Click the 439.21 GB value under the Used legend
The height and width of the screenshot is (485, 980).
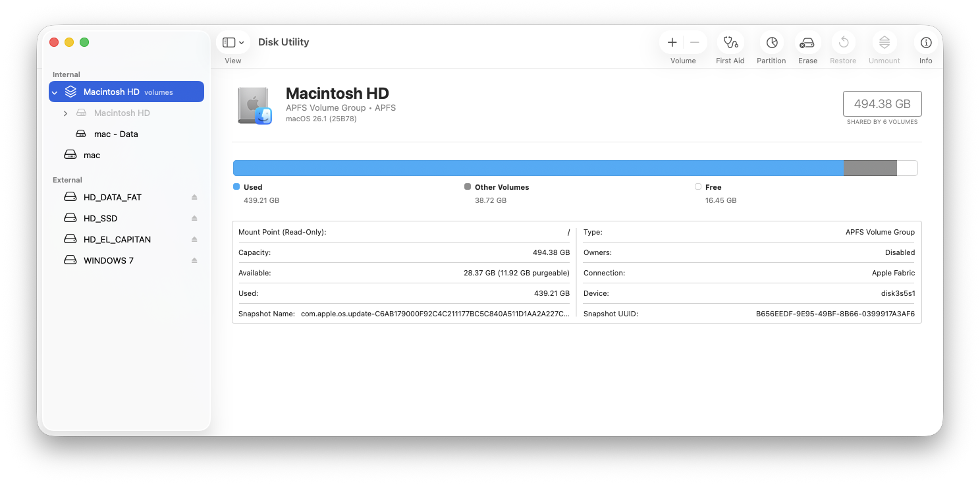point(261,200)
